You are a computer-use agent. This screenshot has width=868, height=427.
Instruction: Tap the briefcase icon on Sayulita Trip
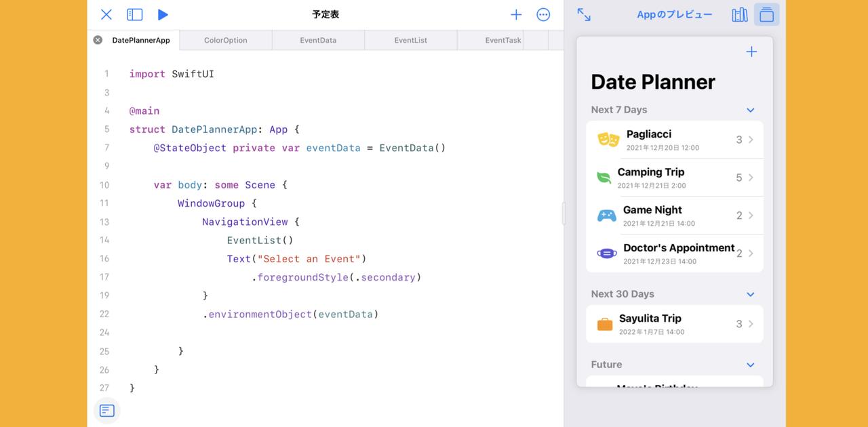606,323
